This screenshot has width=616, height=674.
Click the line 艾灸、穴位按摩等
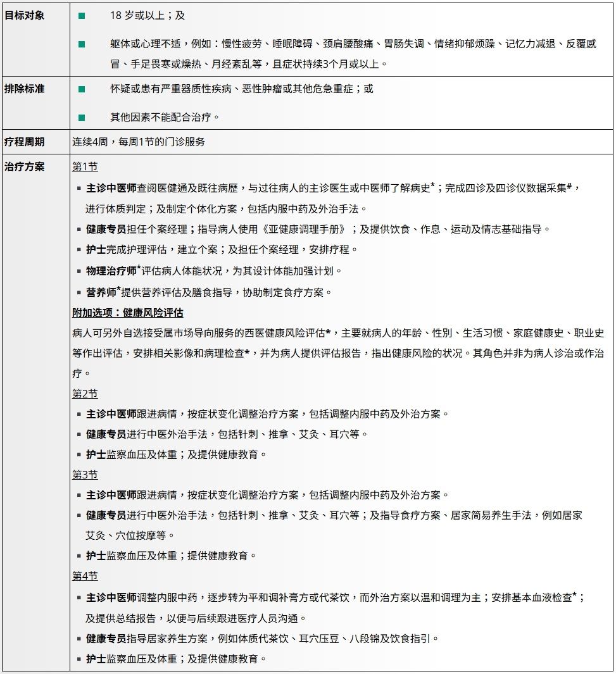(x=130, y=535)
